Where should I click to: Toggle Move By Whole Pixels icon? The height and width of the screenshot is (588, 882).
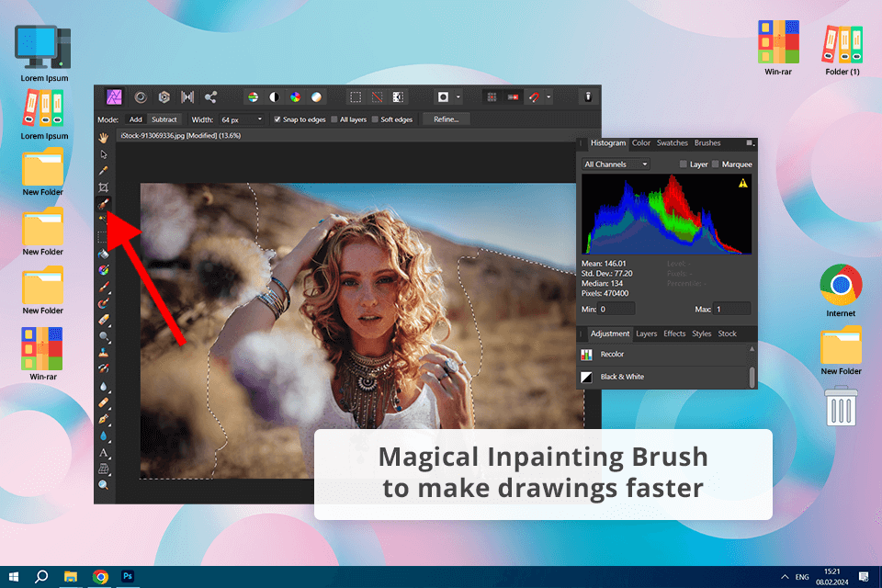(513, 97)
